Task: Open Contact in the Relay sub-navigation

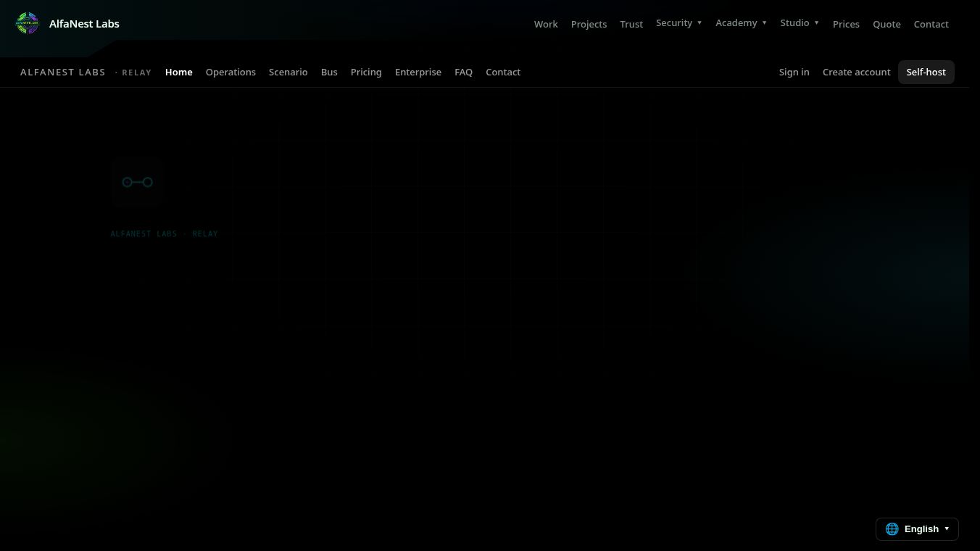Action: point(503,72)
